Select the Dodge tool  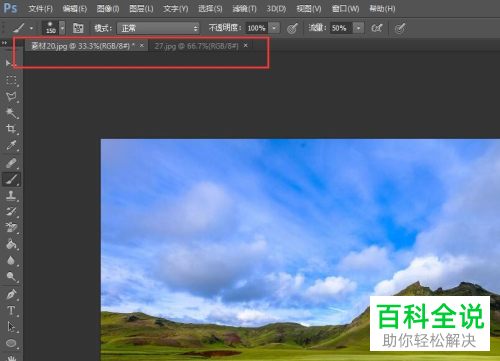point(11,276)
